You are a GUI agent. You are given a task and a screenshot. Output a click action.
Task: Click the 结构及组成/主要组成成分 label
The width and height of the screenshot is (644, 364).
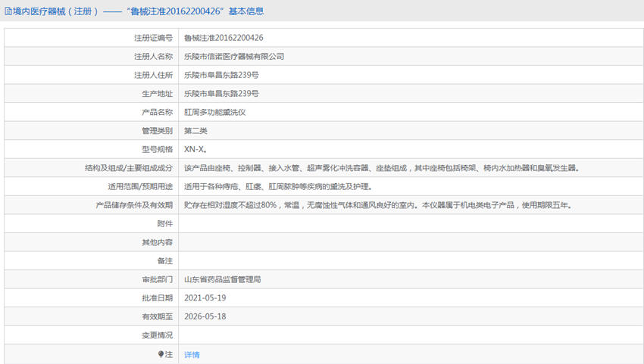coord(129,168)
